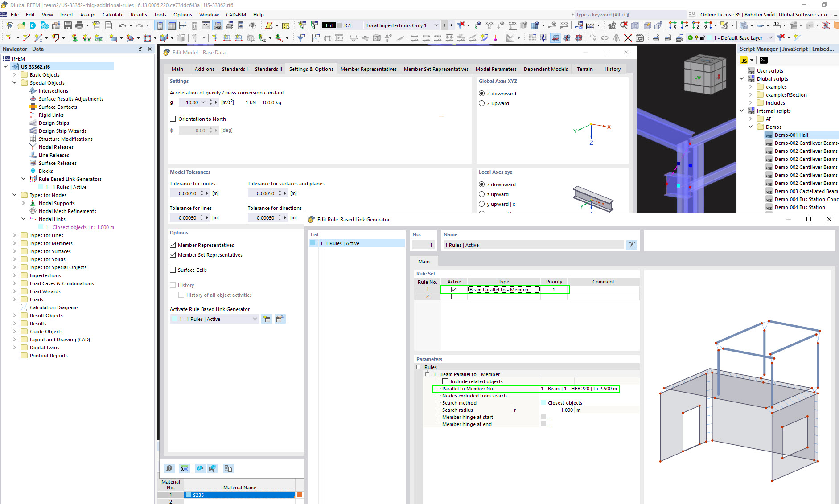Open the Add-ons tab

[x=204, y=69]
